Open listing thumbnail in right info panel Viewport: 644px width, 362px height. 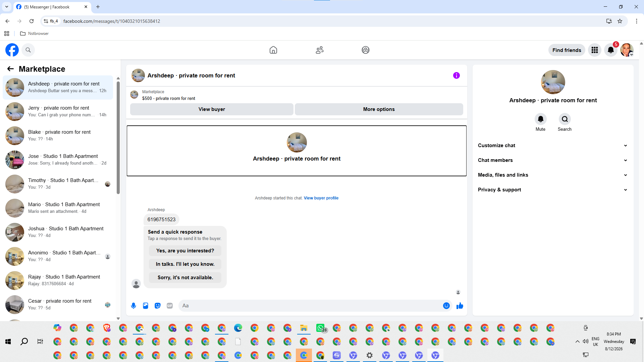(553, 82)
